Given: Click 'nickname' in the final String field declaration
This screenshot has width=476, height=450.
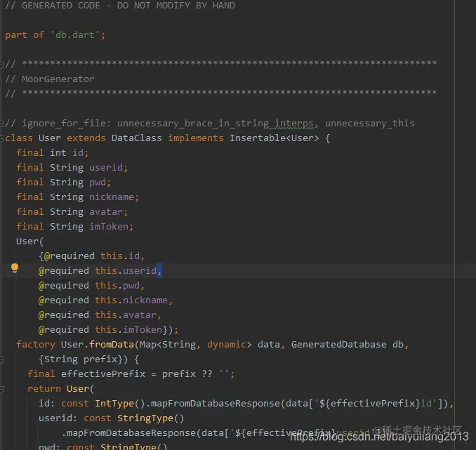Looking at the screenshot, I should [112, 197].
